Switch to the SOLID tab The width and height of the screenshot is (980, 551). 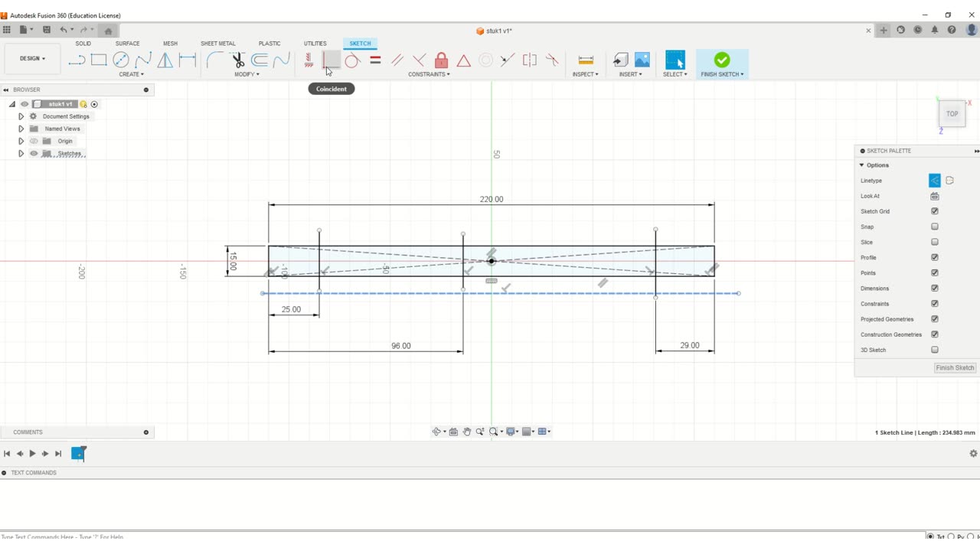point(83,44)
